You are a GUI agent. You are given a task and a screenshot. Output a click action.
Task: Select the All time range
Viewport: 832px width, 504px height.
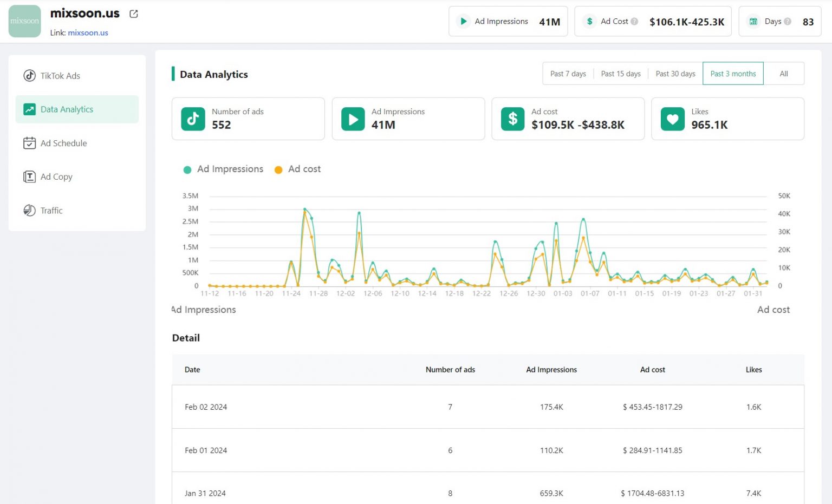click(784, 73)
